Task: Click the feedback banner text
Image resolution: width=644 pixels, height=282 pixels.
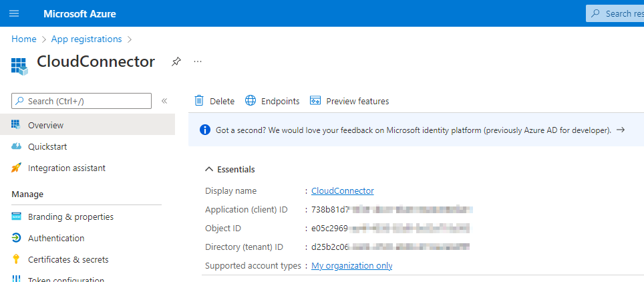Action: (414, 130)
